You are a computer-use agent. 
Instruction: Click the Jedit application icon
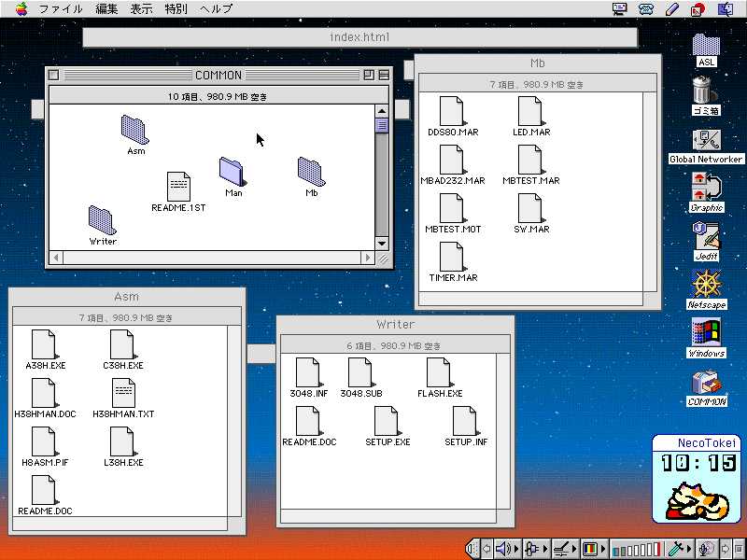click(x=707, y=235)
